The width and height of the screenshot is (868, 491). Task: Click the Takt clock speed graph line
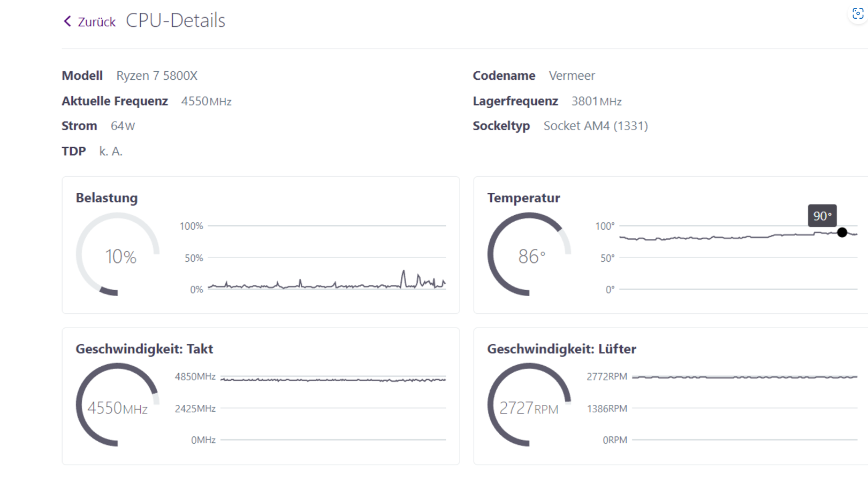[333, 380]
